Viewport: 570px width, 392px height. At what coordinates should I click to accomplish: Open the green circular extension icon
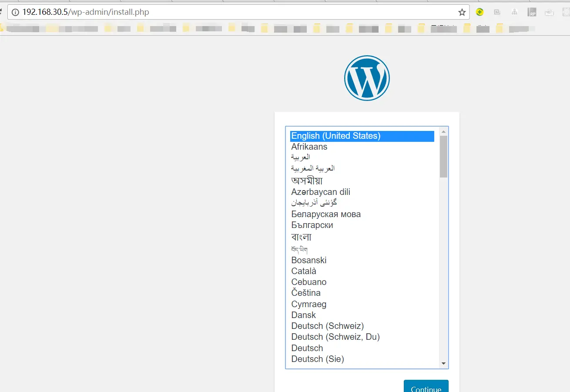point(479,12)
